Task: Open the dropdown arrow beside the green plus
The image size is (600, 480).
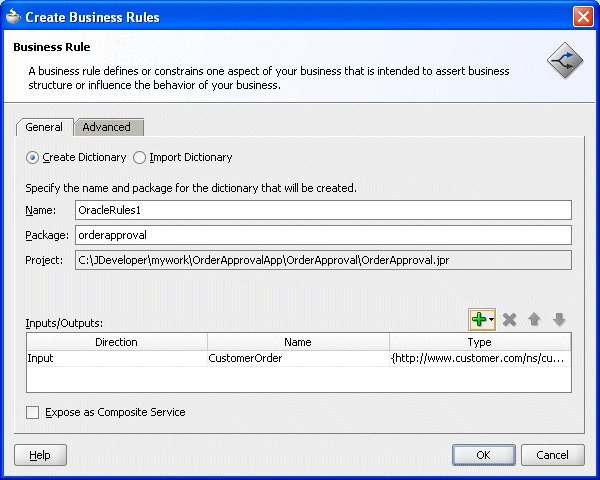Action: point(491,319)
